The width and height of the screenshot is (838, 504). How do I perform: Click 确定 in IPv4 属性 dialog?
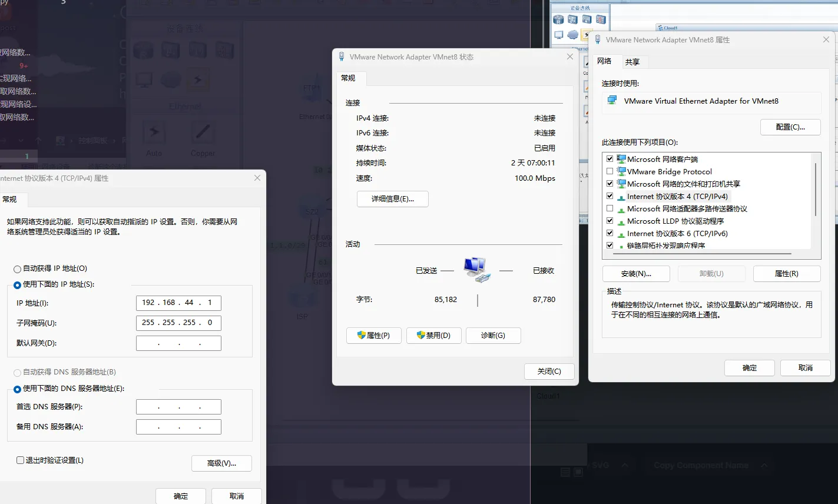(x=181, y=496)
